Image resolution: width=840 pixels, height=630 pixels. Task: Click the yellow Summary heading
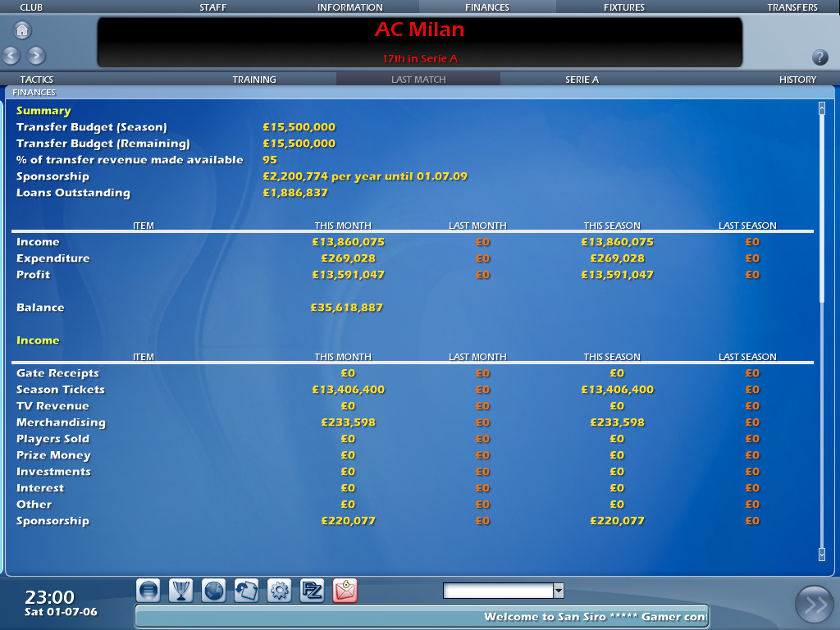43,111
